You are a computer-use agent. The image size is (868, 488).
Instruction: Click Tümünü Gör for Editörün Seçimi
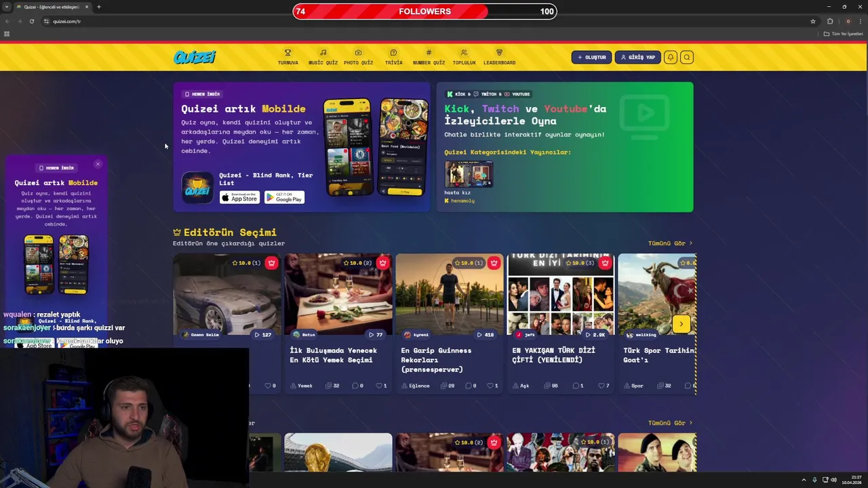(670, 243)
